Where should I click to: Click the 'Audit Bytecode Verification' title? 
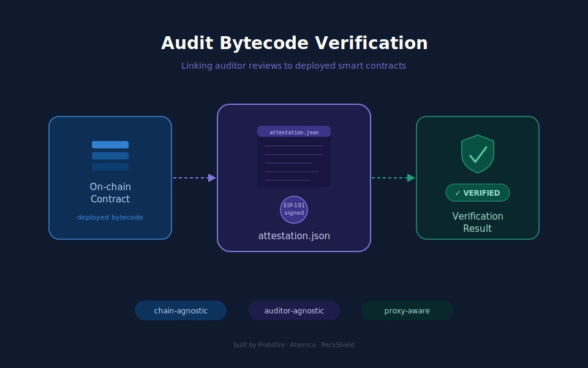(295, 43)
